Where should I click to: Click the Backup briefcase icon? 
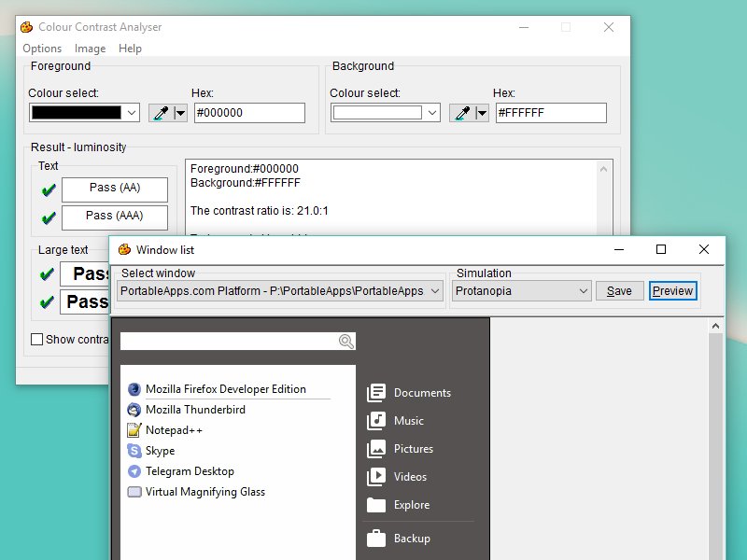click(376, 539)
